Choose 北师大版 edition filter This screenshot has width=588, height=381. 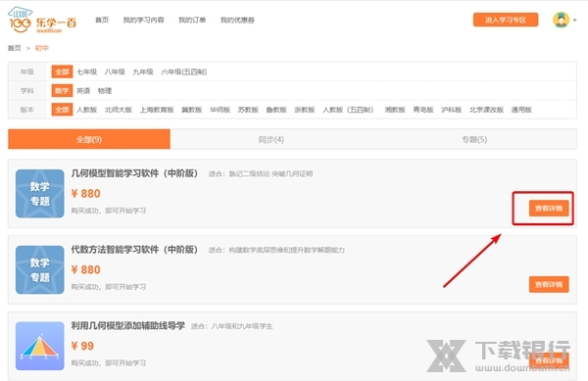[119, 110]
